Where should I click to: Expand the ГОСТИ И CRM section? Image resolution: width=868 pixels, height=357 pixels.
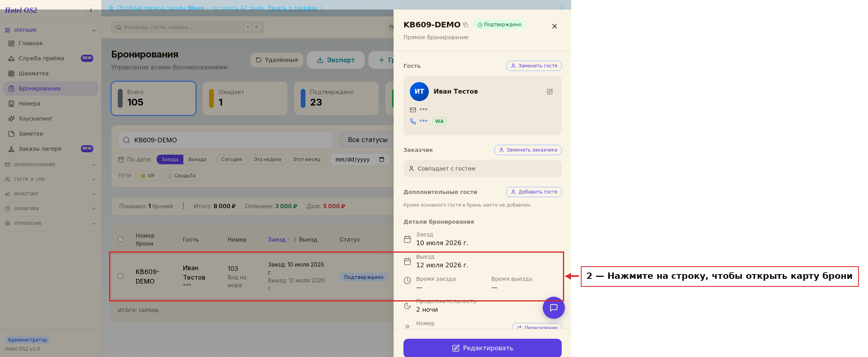tap(50, 179)
